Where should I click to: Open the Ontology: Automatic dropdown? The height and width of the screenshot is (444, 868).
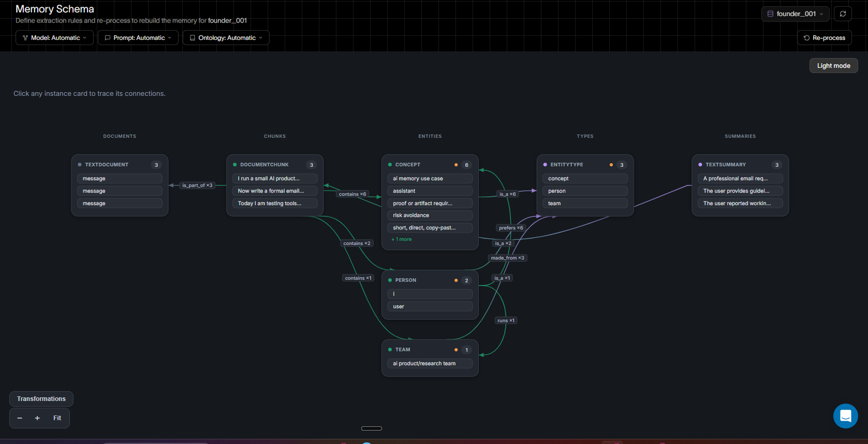226,38
